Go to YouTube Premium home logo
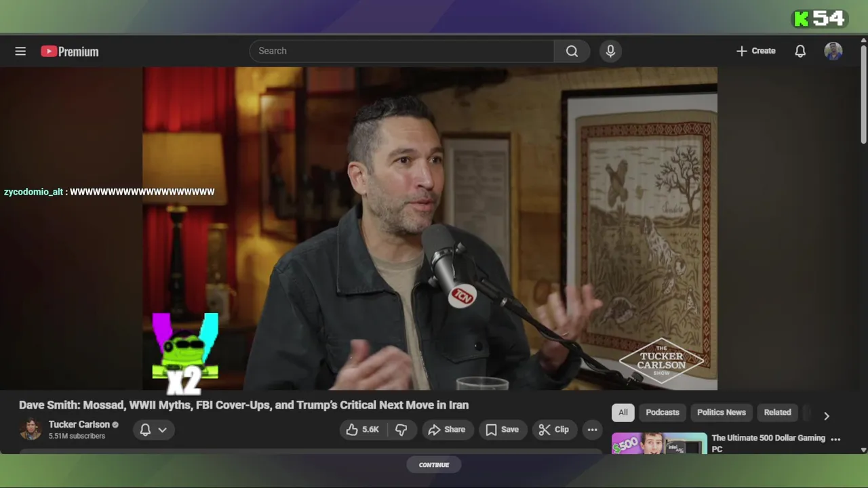This screenshot has height=488, width=868. pyautogui.click(x=69, y=52)
